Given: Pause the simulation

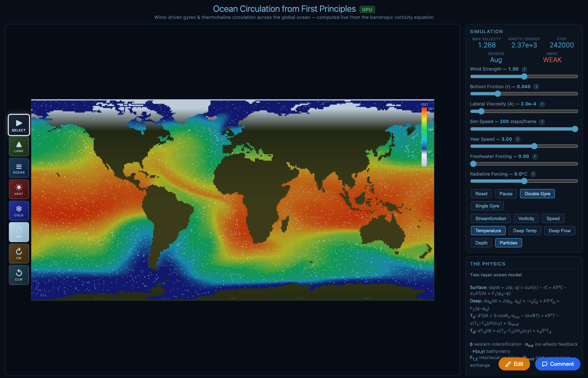Looking at the screenshot, I should (x=506, y=194).
